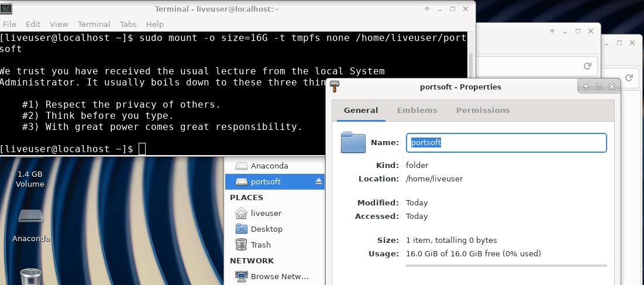Click the liveuser home icon in sidebar

point(241,213)
